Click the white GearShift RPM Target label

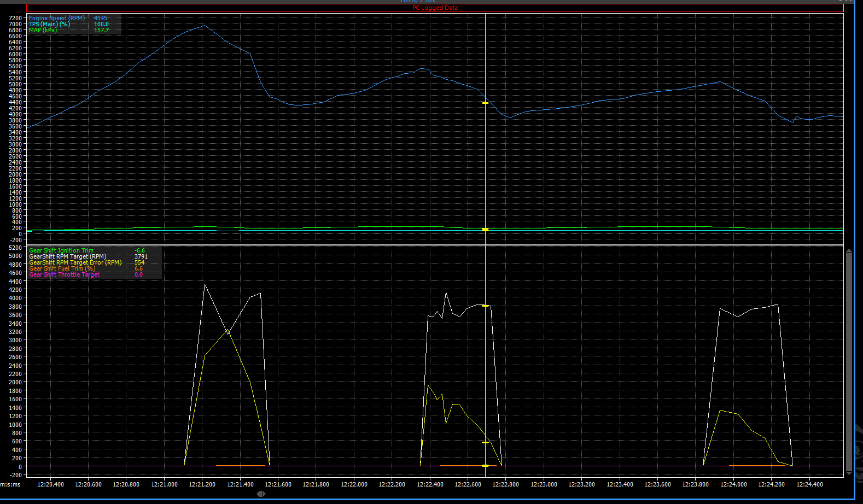click(67, 256)
